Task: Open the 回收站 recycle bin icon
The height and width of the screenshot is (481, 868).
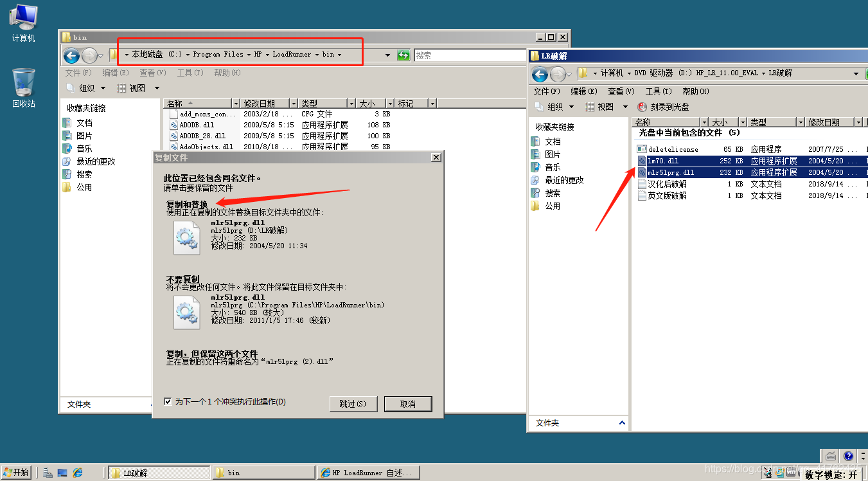Action: tap(23, 88)
